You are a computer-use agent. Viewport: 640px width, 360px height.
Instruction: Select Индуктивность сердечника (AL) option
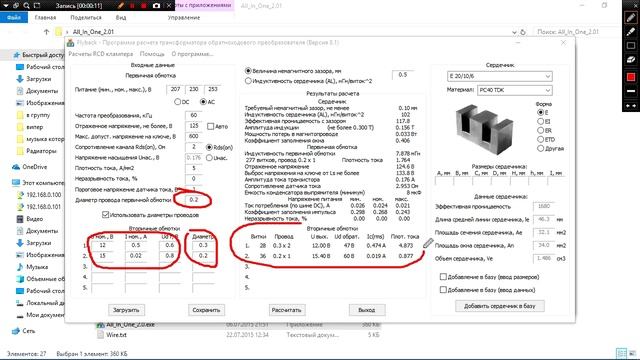(248, 81)
